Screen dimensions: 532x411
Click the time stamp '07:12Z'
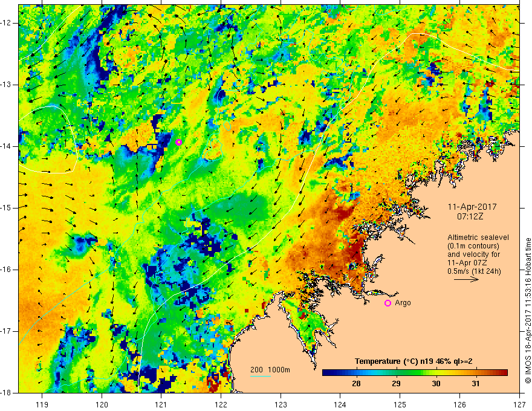click(x=470, y=216)
